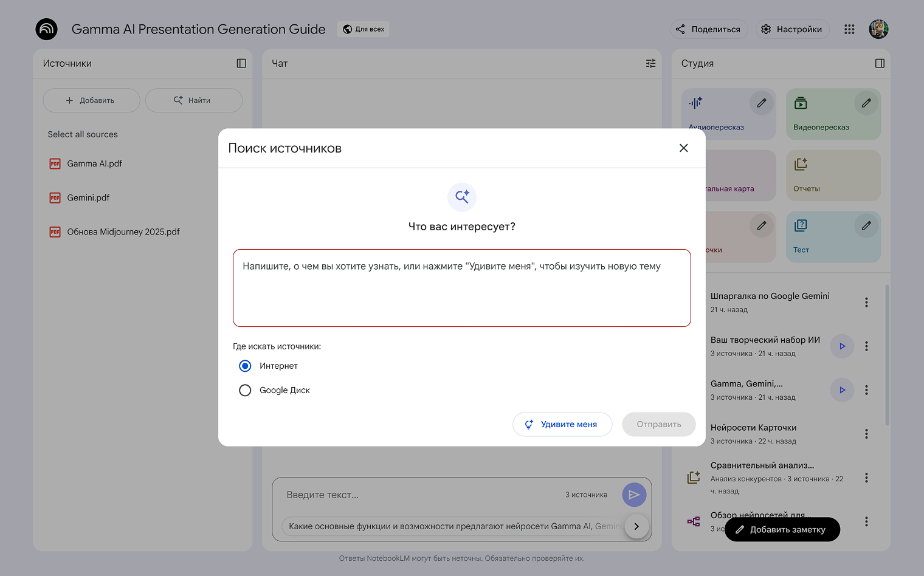The image size is (924, 576).
Task: Select the Интернет radio option
Action: 245,366
